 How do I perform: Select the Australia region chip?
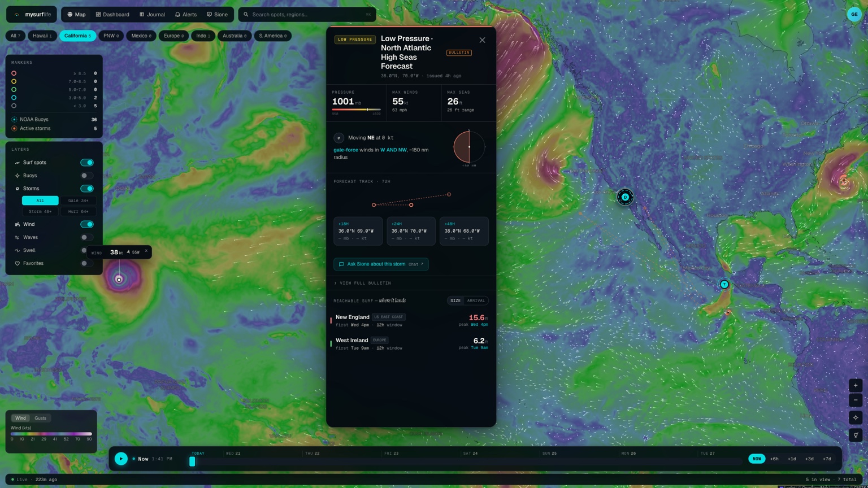click(x=235, y=36)
